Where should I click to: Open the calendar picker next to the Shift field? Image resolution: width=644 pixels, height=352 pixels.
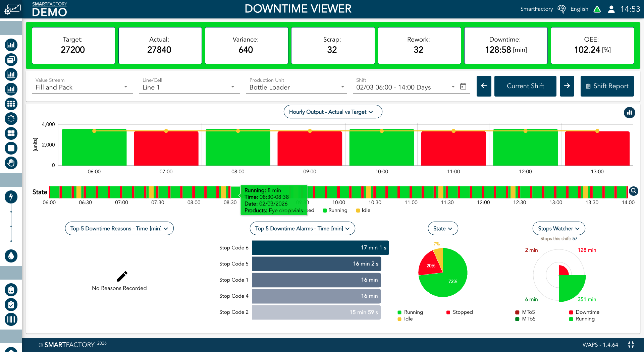coord(464,86)
